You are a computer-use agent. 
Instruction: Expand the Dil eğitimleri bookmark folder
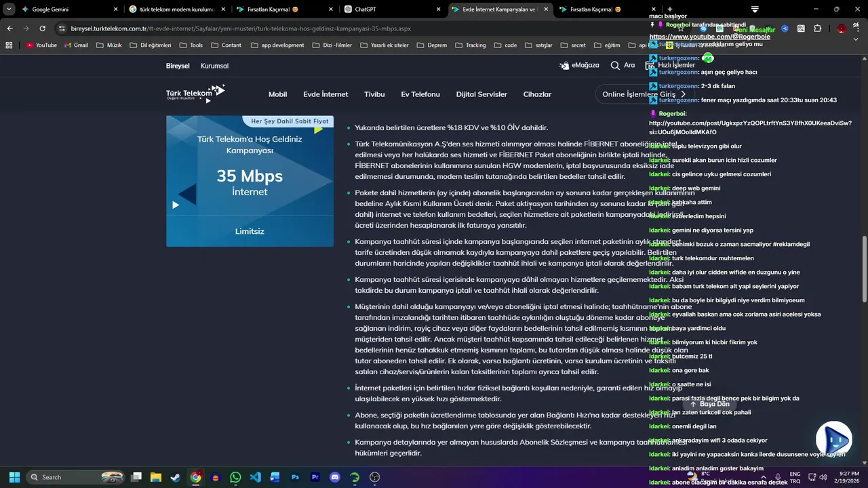tap(150, 45)
